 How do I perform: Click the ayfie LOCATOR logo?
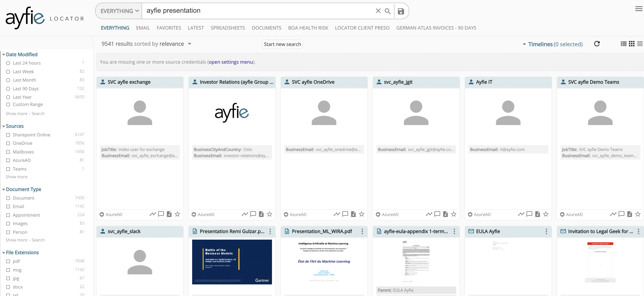pos(45,18)
